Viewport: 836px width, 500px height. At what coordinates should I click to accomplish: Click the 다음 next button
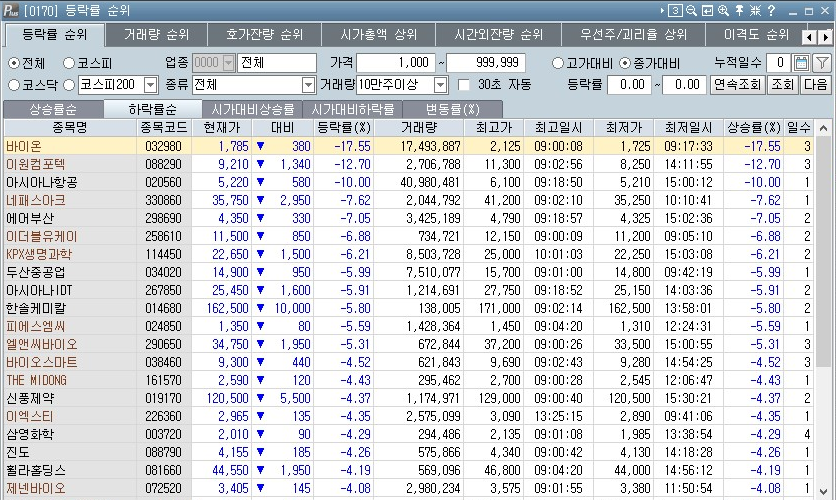click(815, 85)
